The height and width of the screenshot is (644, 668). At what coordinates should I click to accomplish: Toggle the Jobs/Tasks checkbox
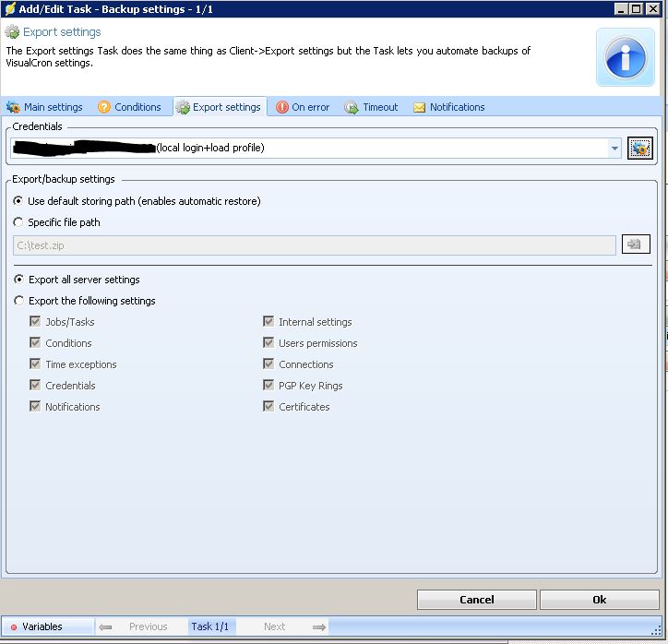(36, 322)
